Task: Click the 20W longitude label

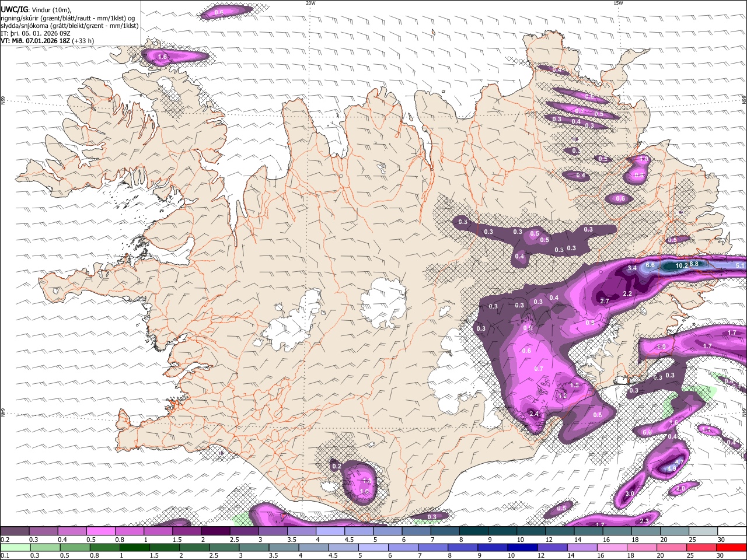Action: 311,3
